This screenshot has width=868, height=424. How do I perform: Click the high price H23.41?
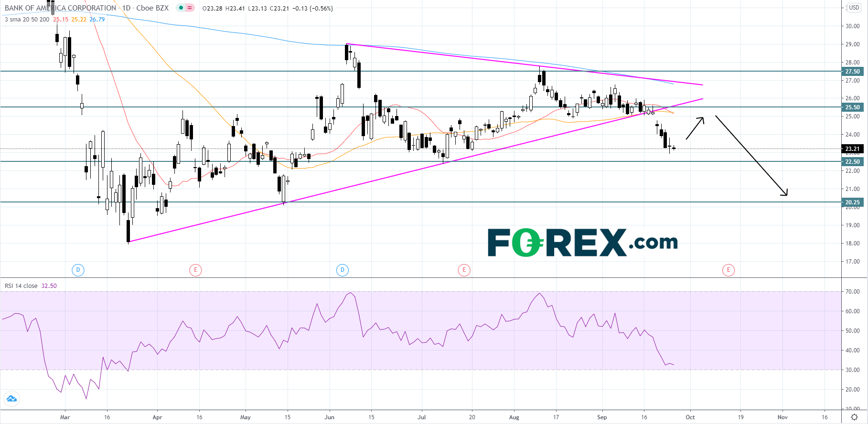point(235,9)
